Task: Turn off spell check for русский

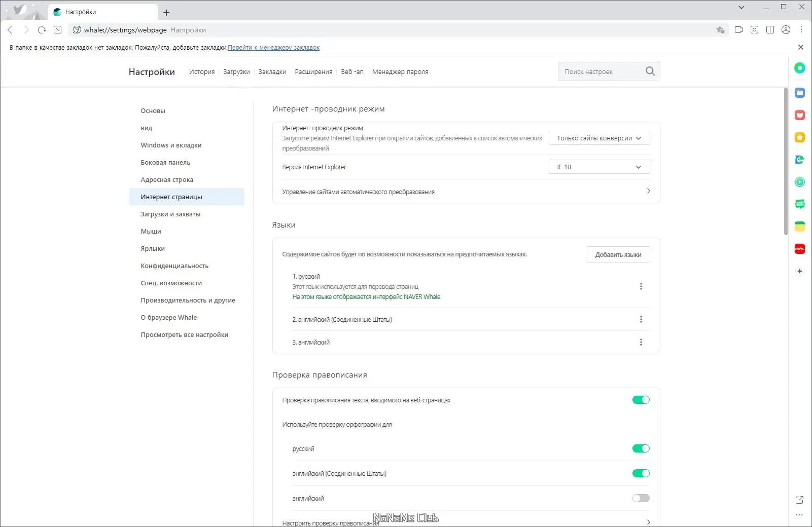Action: (x=641, y=448)
